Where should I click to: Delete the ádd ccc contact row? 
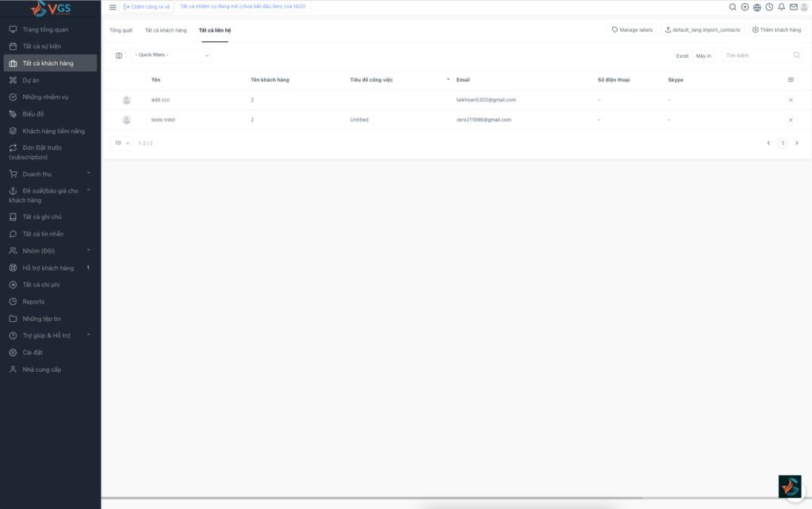click(x=791, y=100)
